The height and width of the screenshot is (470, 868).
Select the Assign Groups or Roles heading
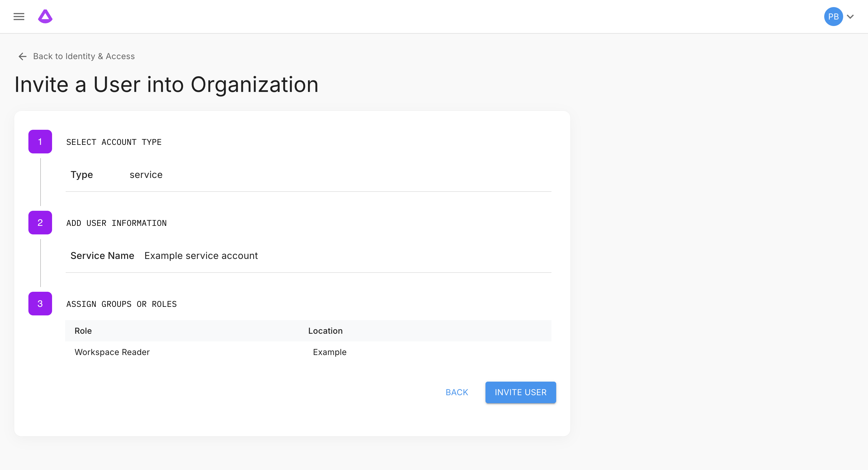click(x=121, y=304)
